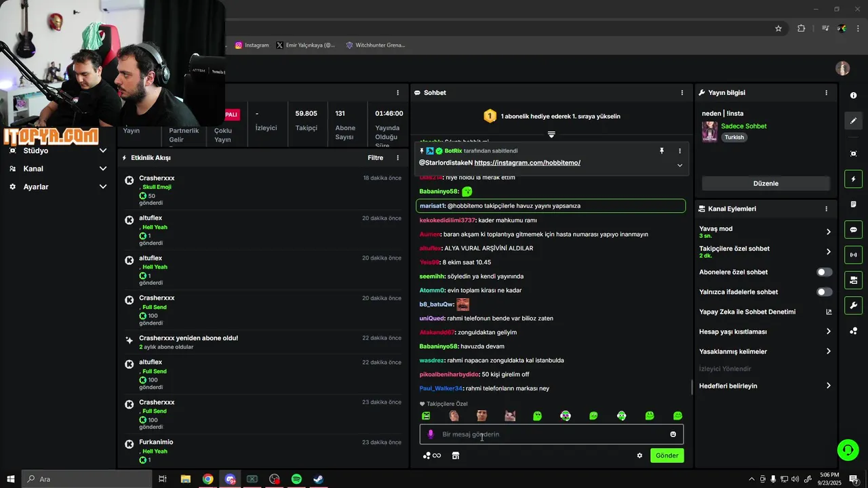Expand the Kanal sidebar section
The image size is (868, 488).
[103, 169]
